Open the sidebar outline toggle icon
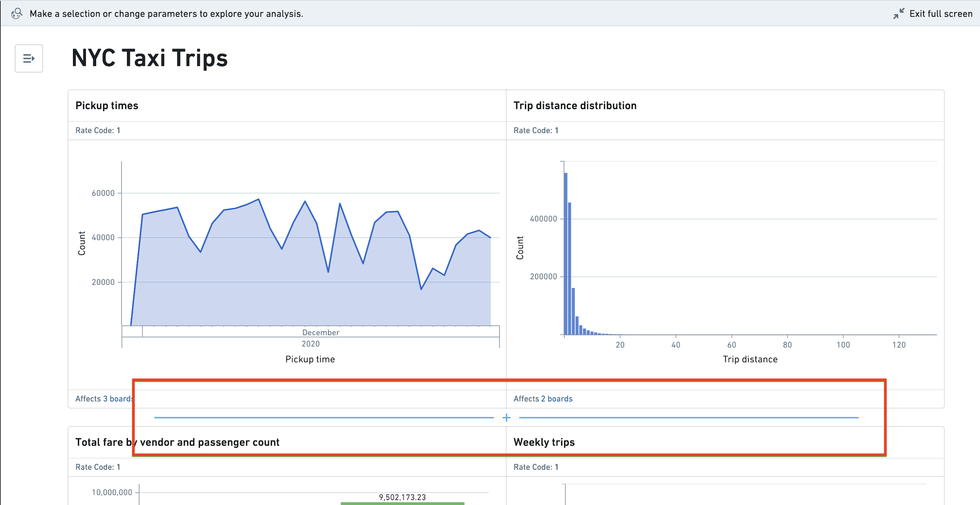Viewport: 980px width, 505px height. [x=29, y=58]
